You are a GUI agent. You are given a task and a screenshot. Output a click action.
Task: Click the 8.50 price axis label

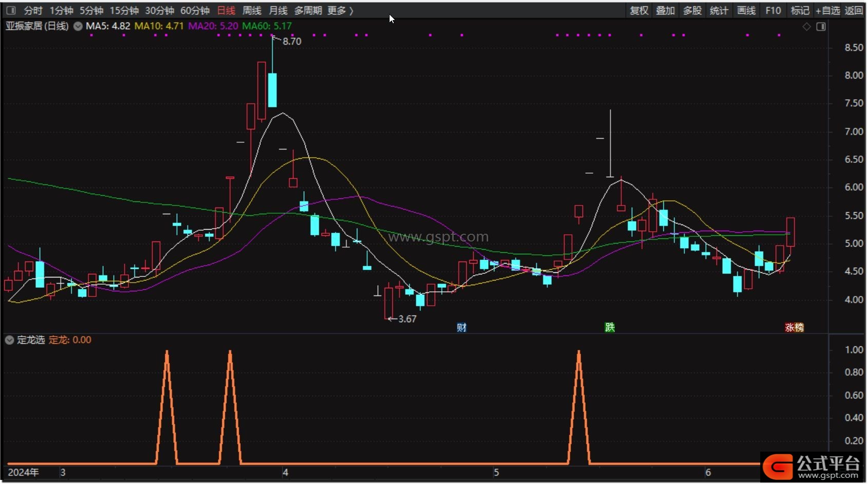(x=854, y=48)
